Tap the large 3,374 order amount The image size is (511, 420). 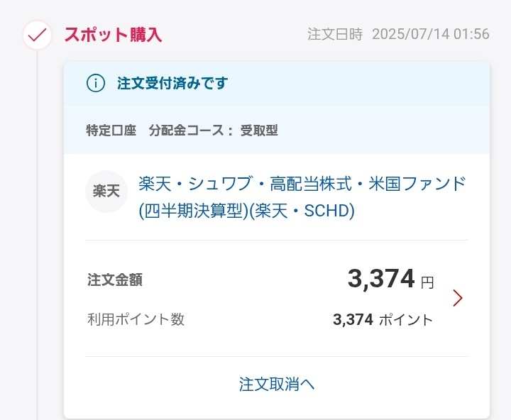pos(381,279)
